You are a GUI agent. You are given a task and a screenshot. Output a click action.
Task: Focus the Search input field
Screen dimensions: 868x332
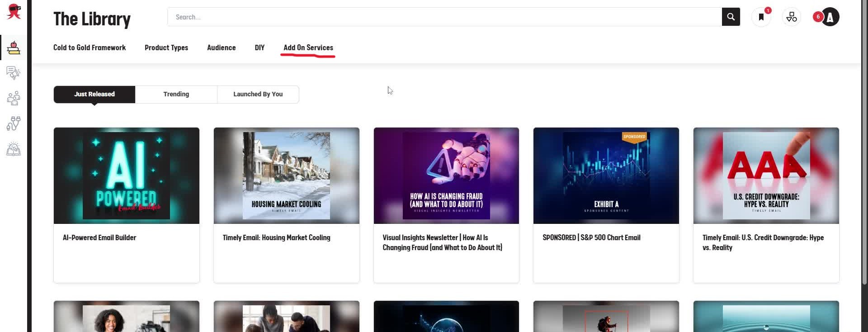(x=444, y=17)
